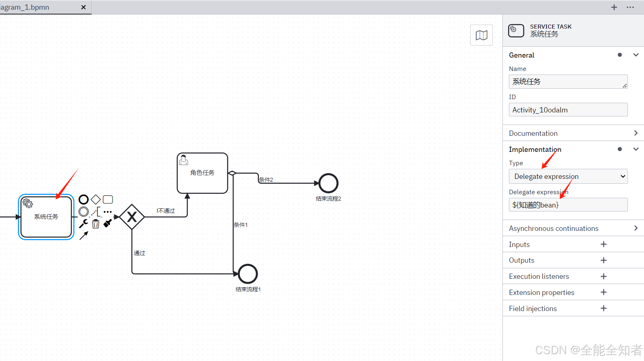Viewport: 644px width, 361px height.
Task: Select the !不通过 sequence flow label
Action: (166, 211)
